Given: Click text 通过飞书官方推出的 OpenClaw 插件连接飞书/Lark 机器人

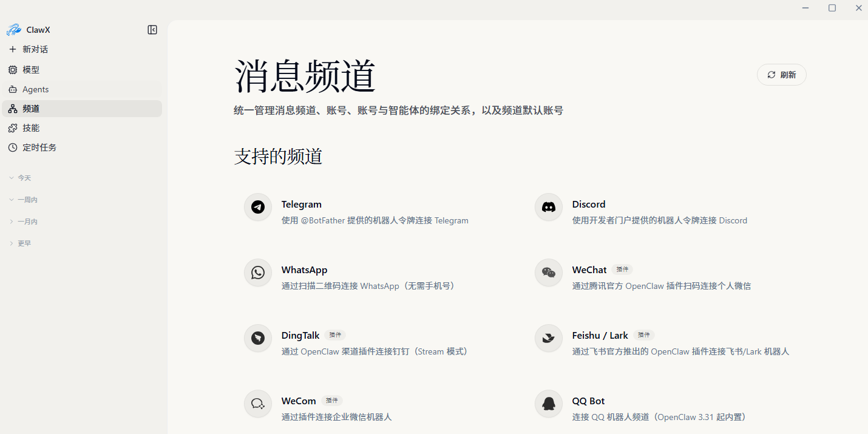Looking at the screenshot, I should click(681, 351).
